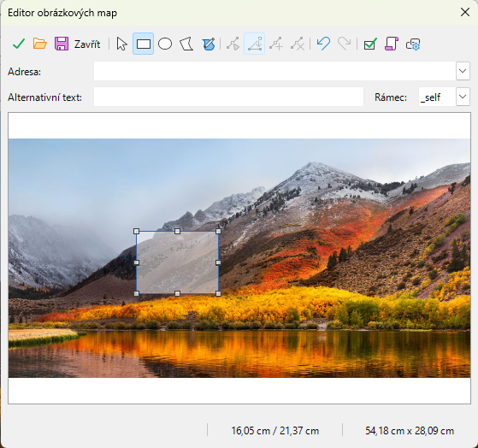Select the Polygon hotspot tool
Image resolution: width=478 pixels, height=448 pixels.
pyautogui.click(x=186, y=44)
